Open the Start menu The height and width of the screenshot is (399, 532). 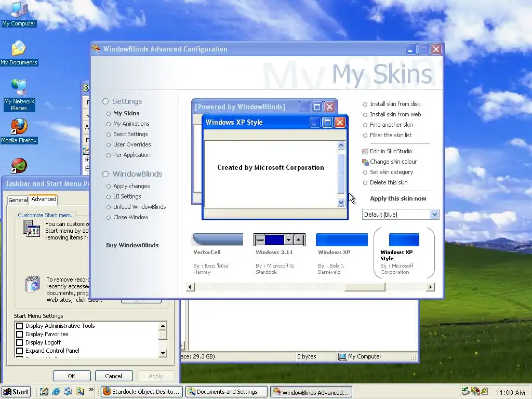coord(16,392)
